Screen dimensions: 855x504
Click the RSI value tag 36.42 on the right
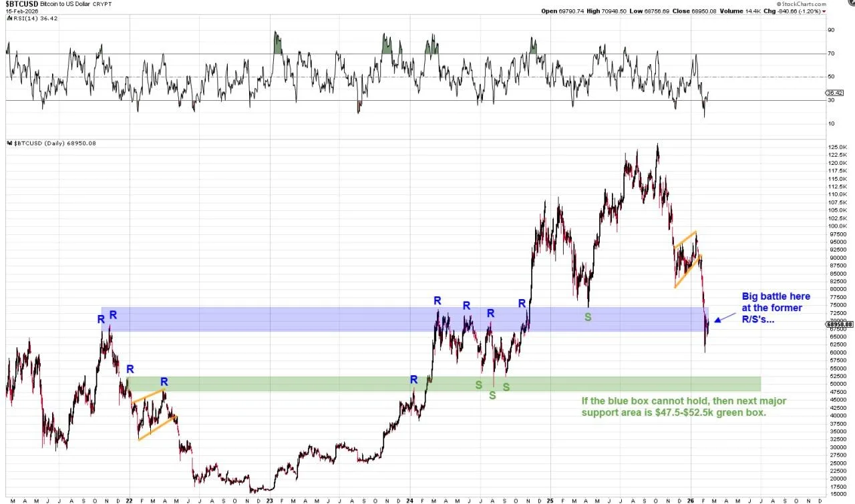click(x=835, y=93)
